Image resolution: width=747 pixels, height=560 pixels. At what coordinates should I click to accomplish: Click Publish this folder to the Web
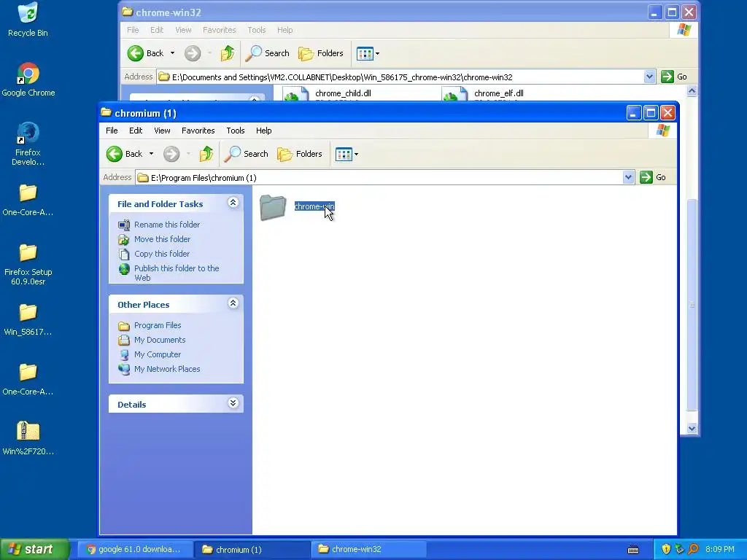click(x=177, y=273)
